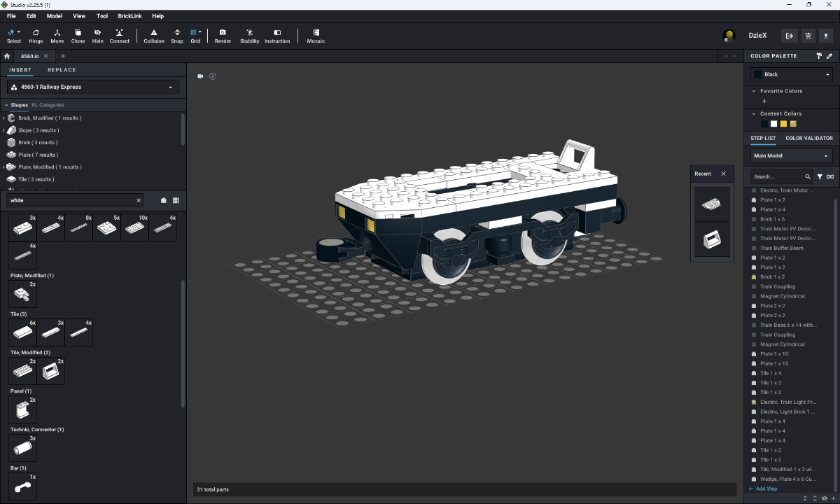The width and height of the screenshot is (840, 504).
Task: Open the 4560-1 Railway Express palette dropdown
Action: [93, 87]
